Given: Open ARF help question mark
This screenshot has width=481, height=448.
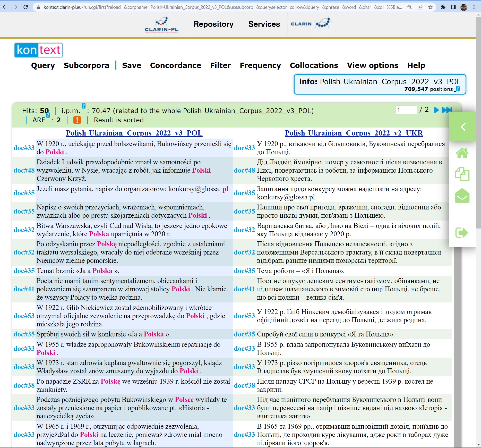Looking at the screenshot, I should pyautogui.click(x=48, y=115).
